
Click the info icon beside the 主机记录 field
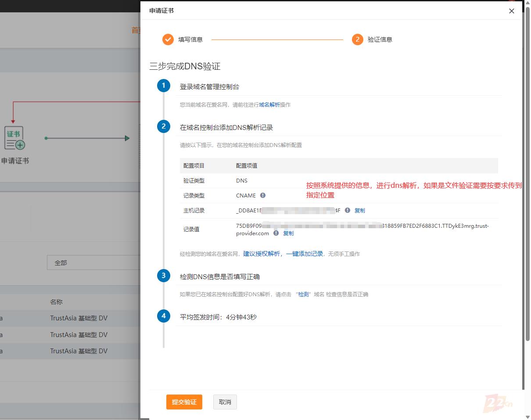point(347,210)
